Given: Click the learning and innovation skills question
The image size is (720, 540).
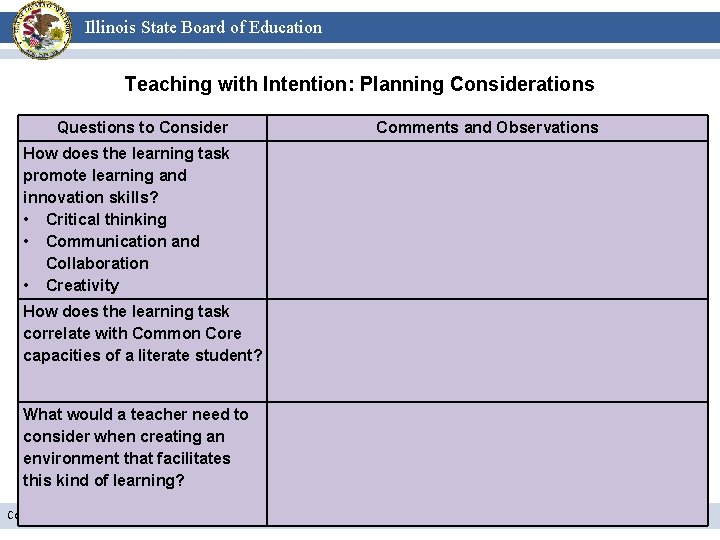Looking at the screenshot, I should (126, 175).
